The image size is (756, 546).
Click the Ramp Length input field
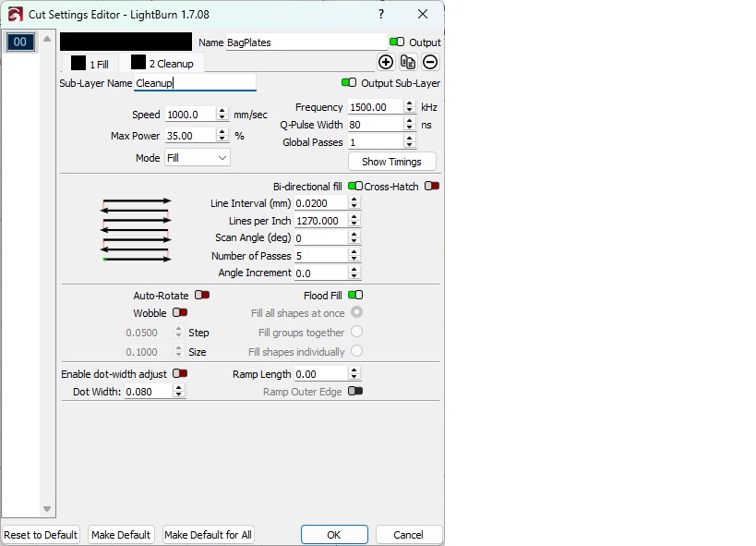click(x=321, y=373)
